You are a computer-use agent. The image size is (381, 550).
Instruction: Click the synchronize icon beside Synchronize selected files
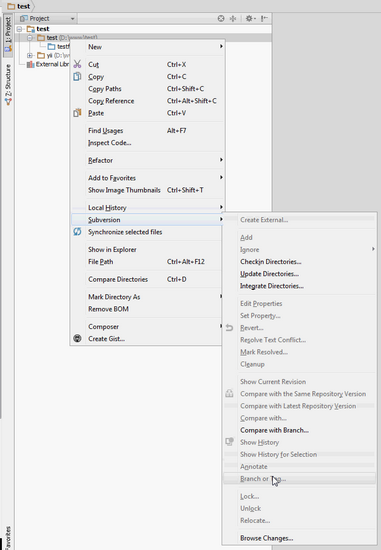tap(77, 232)
